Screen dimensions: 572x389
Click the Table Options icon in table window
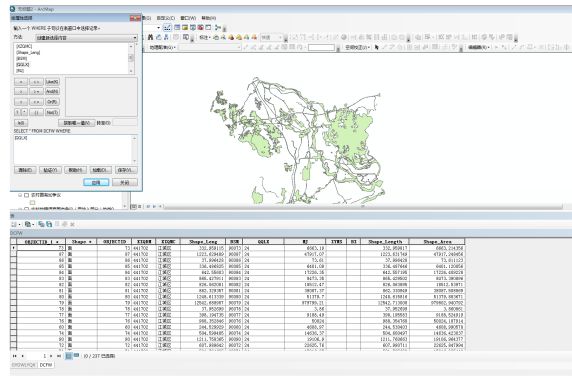[14, 224]
